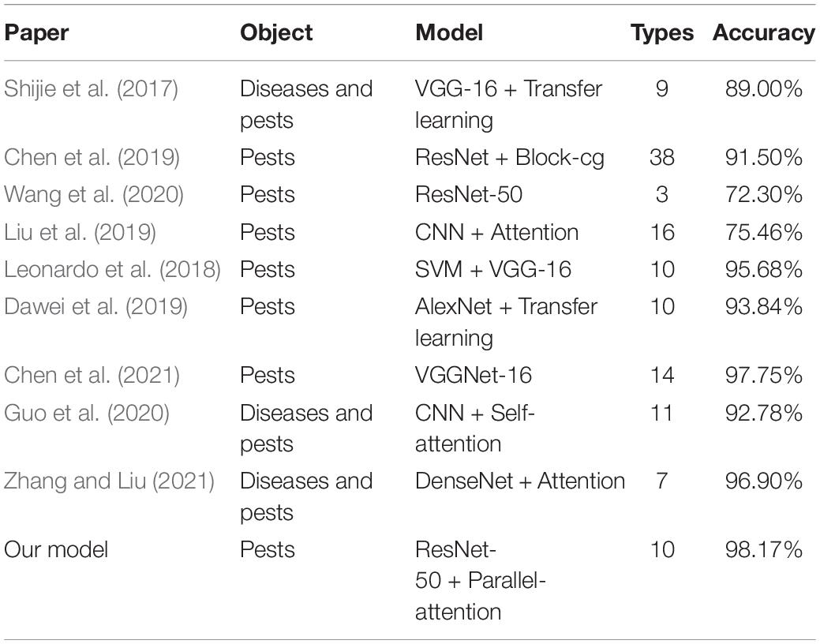This screenshot has height=644, width=820.
Task: Select the Object column header
Action: (276, 33)
